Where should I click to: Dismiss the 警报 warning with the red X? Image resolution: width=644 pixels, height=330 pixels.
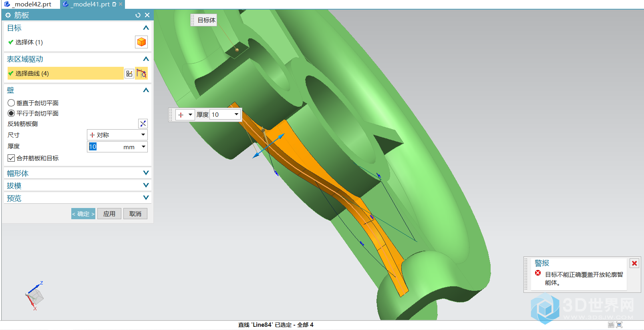pos(634,263)
